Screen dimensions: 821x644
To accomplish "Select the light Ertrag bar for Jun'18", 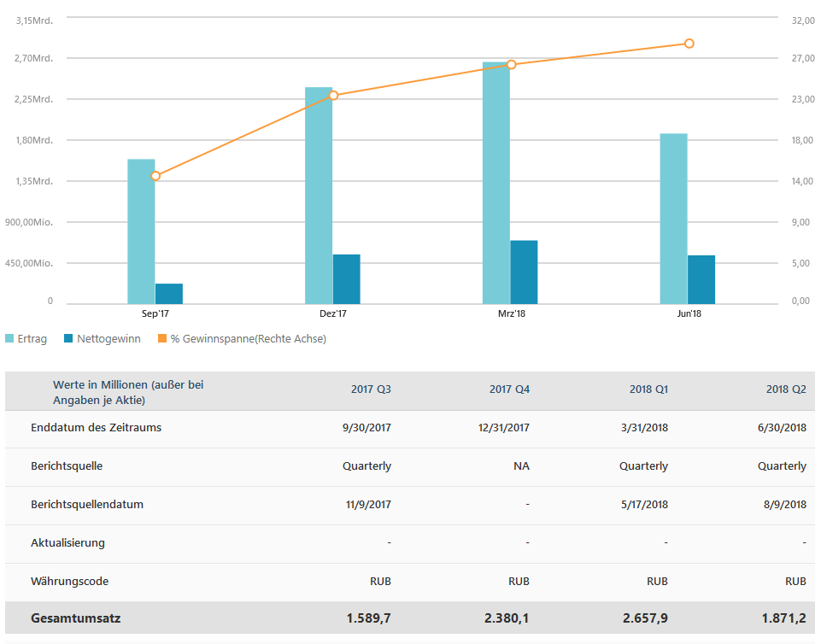I will click(x=673, y=218).
